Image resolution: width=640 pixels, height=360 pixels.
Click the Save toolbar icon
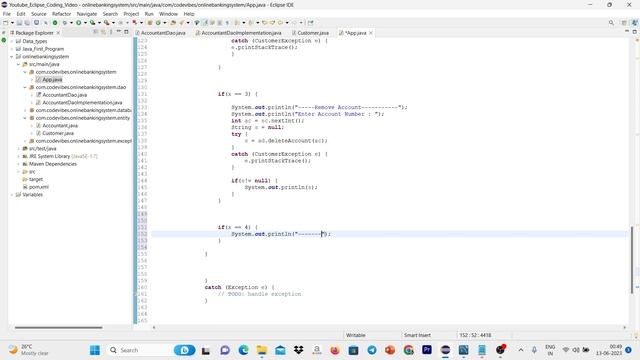(19, 22)
